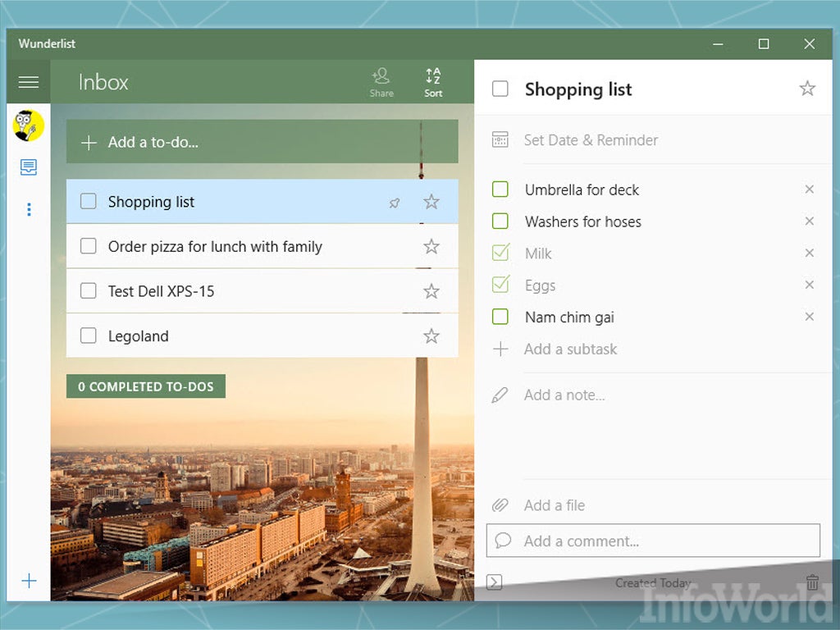Uncheck the Eggs subtask
Image resolution: width=840 pixels, height=630 pixels.
click(500, 284)
